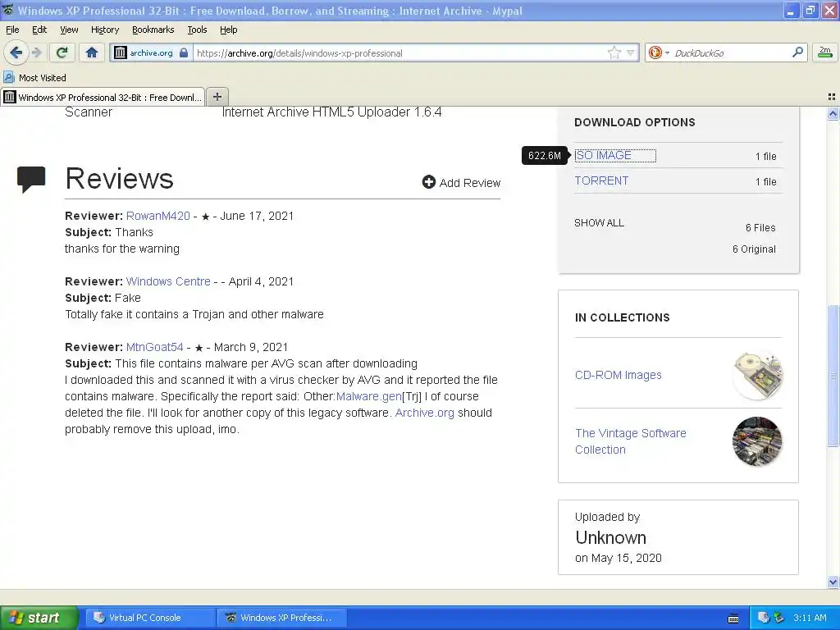Click the tab groups grid icon

pos(832,97)
